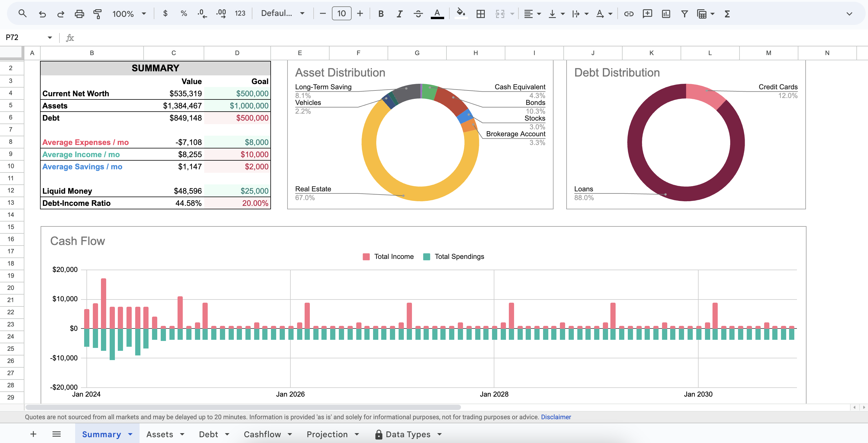Select the Current Net Worth value cell

tap(173, 93)
